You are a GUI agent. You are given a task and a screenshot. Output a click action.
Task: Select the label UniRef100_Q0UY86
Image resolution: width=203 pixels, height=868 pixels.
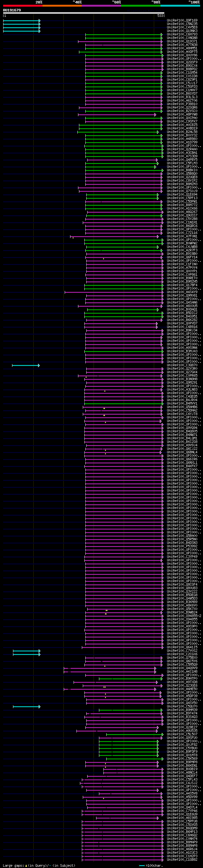(182, 55)
